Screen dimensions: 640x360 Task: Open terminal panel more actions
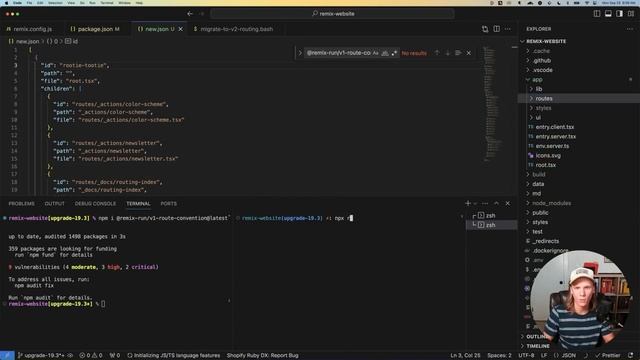[x=485, y=203]
